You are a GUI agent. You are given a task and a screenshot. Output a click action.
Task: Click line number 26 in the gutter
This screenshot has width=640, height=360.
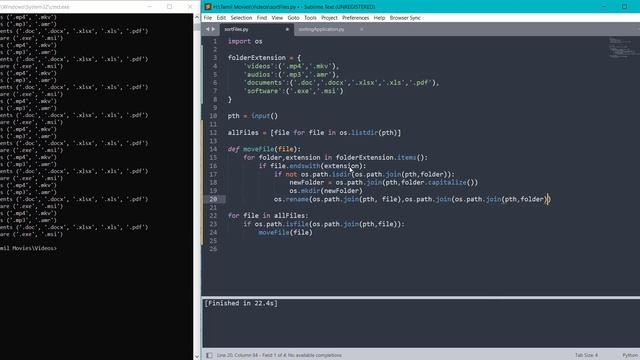(213, 249)
